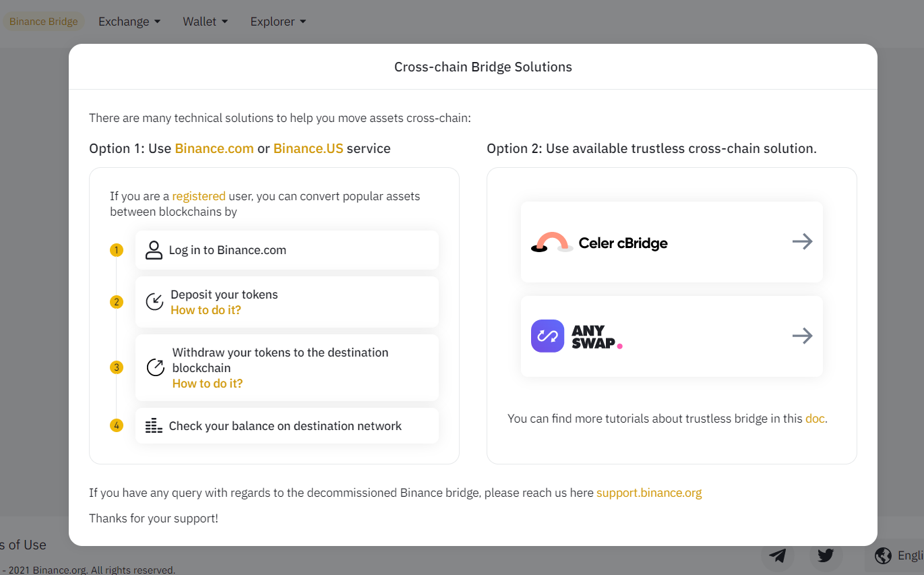Viewport: 924px width, 575px height.
Task: Open the Binance.US link
Action: pyautogui.click(x=308, y=148)
